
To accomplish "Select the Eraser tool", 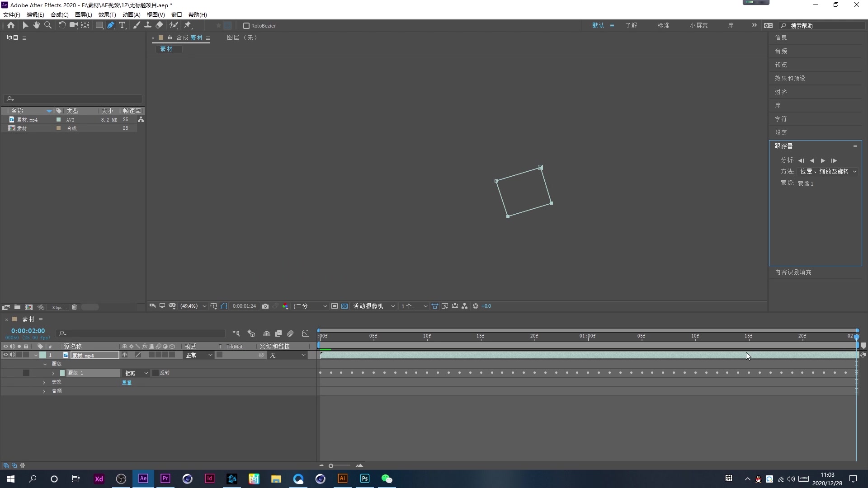I will [x=159, y=25].
